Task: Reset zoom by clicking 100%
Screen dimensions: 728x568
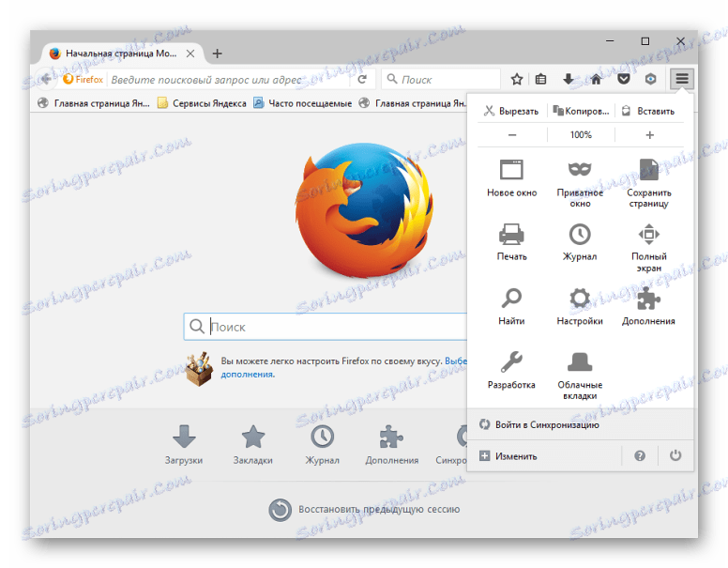Action: 581,135
